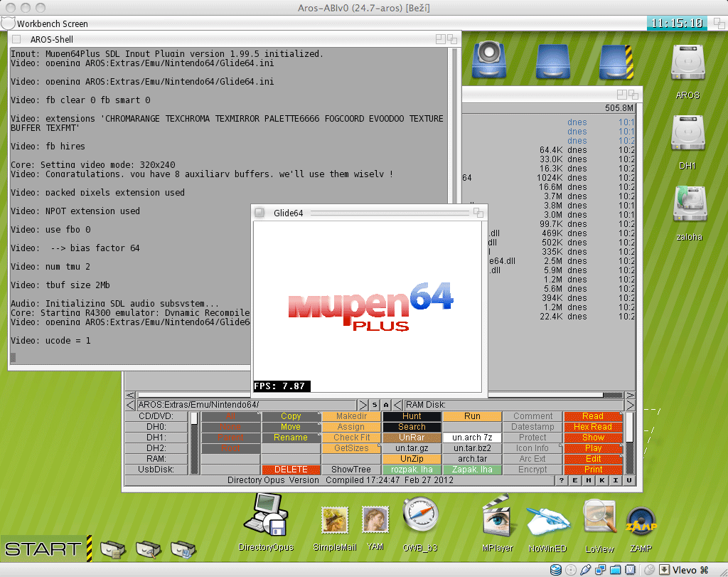
Task: Toggle the A button in Directory Opus
Action: (x=386, y=405)
